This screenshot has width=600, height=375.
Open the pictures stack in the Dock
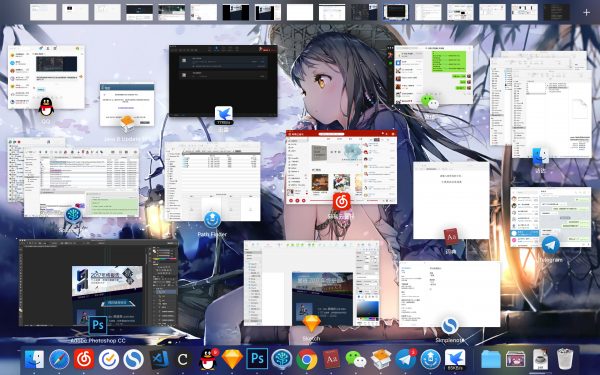coord(515,360)
